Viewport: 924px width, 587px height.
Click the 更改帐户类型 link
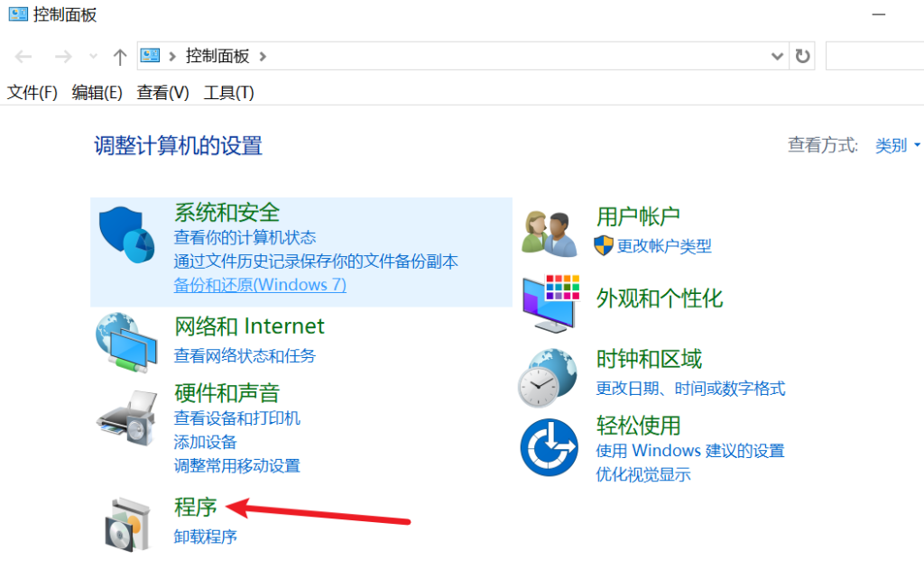pos(664,245)
